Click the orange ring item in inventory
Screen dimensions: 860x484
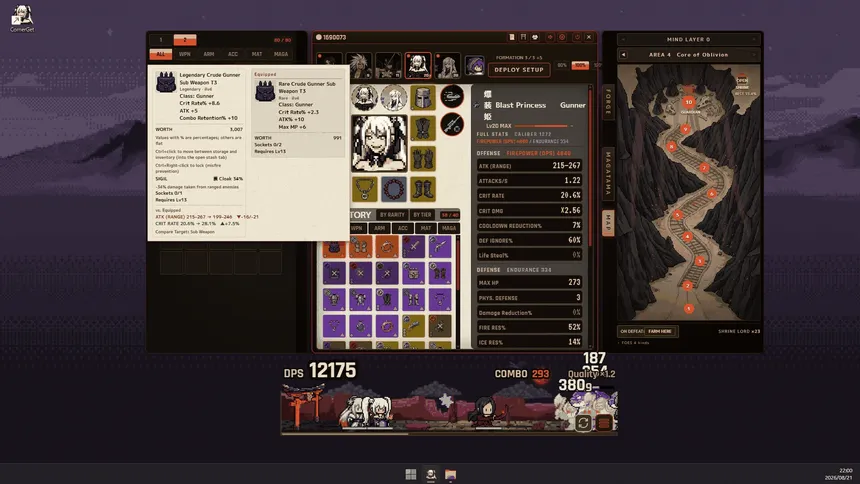coord(387,247)
